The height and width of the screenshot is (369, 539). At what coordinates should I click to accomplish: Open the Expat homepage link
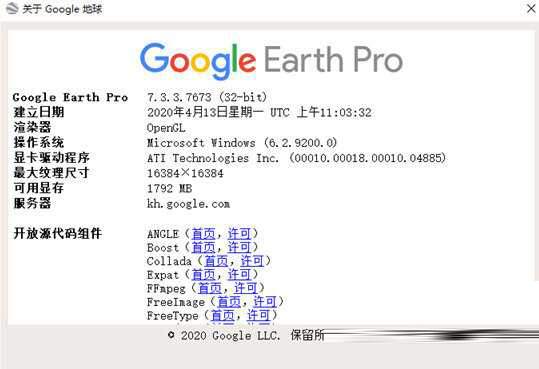click(204, 275)
